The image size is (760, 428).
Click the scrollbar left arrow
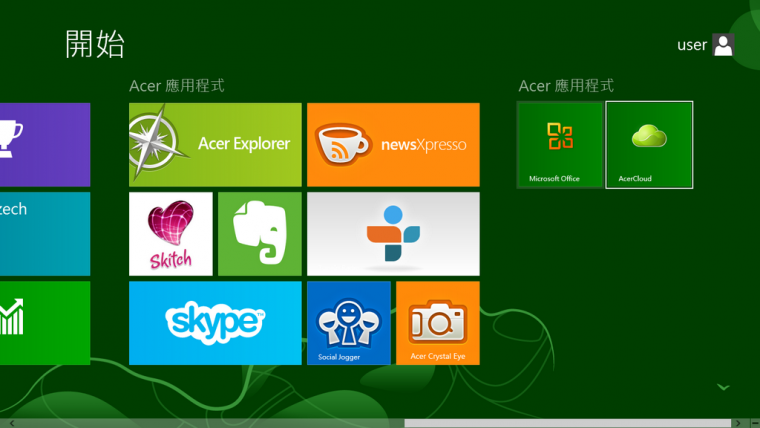12,423
